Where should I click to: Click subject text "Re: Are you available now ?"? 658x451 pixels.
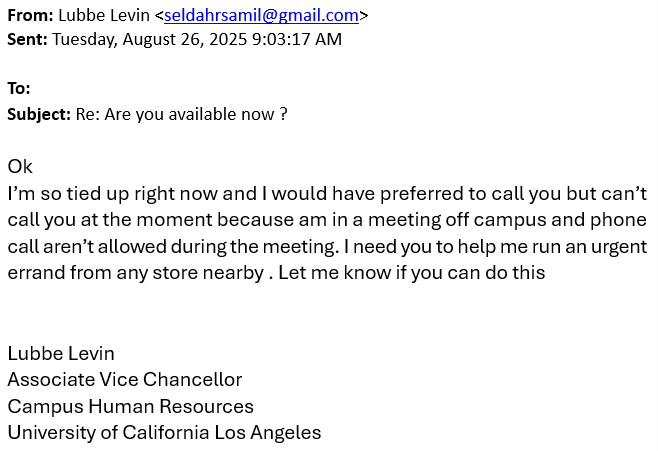click(x=181, y=113)
